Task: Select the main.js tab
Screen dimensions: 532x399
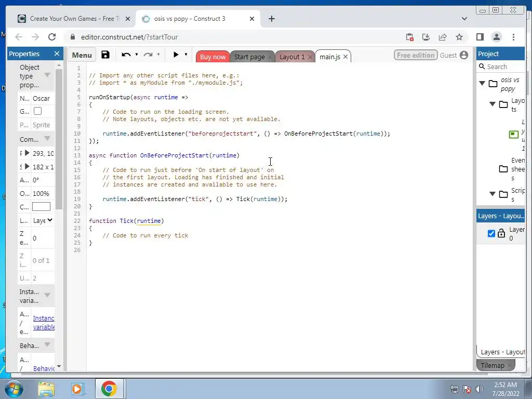Action: 329,57
